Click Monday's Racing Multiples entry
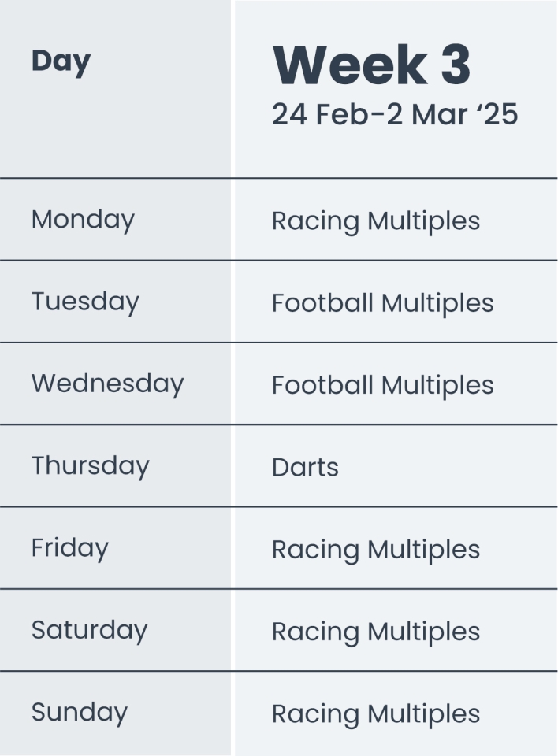The image size is (558, 756). point(376,221)
